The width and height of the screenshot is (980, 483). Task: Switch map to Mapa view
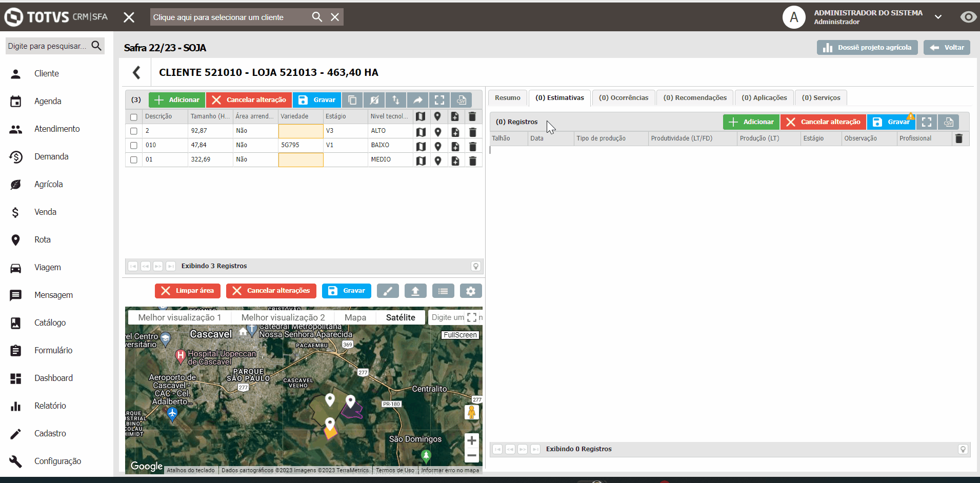coord(355,317)
